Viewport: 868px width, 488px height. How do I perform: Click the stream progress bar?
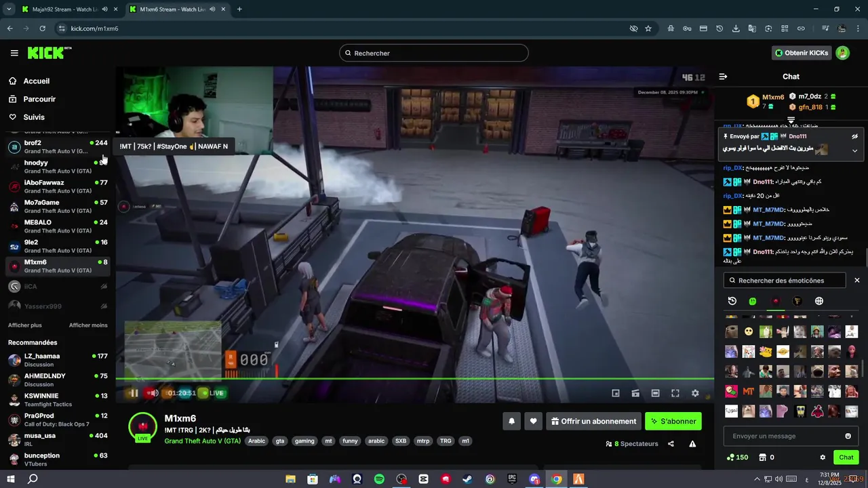click(415, 379)
